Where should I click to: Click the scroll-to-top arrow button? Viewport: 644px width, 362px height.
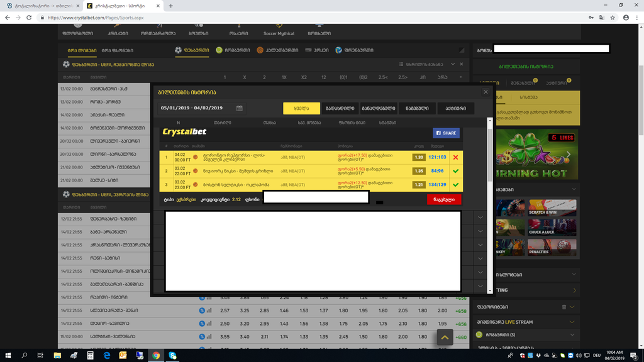445,337
